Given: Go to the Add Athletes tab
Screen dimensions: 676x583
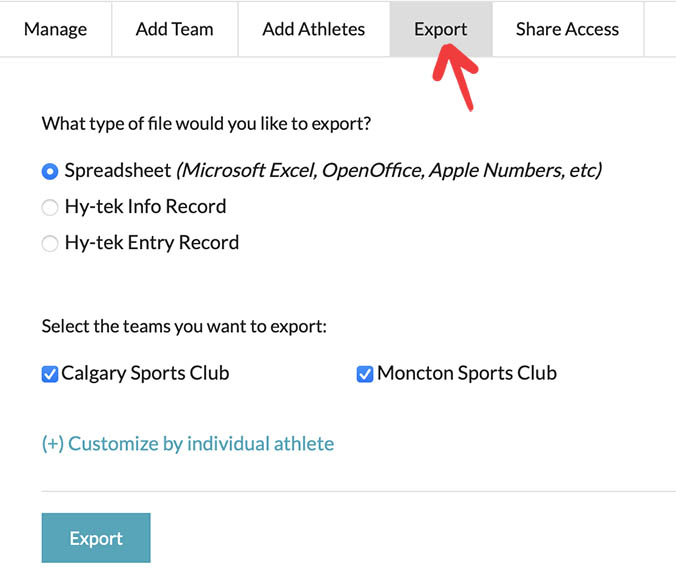Looking at the screenshot, I should (x=313, y=28).
